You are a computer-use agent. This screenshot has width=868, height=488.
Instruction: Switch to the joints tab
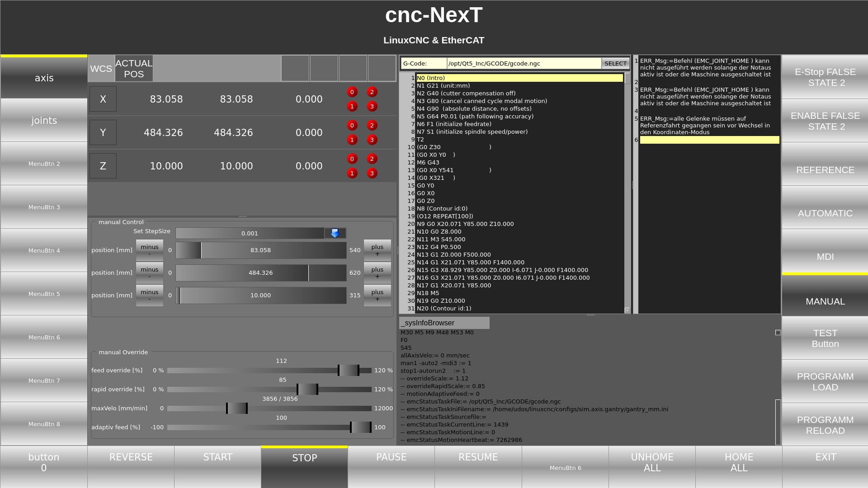tap(44, 121)
